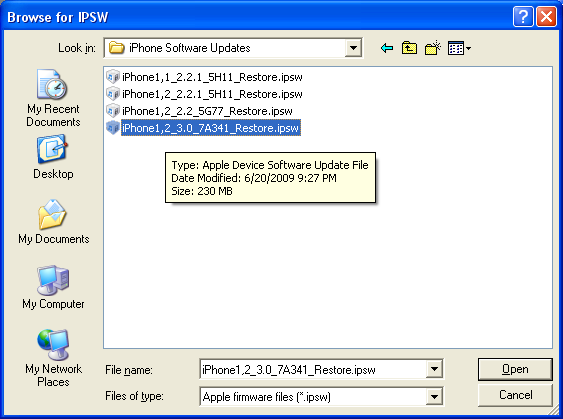Select iPhone1,2_2.2_5G77_Restore.ipsw file

click(x=199, y=111)
